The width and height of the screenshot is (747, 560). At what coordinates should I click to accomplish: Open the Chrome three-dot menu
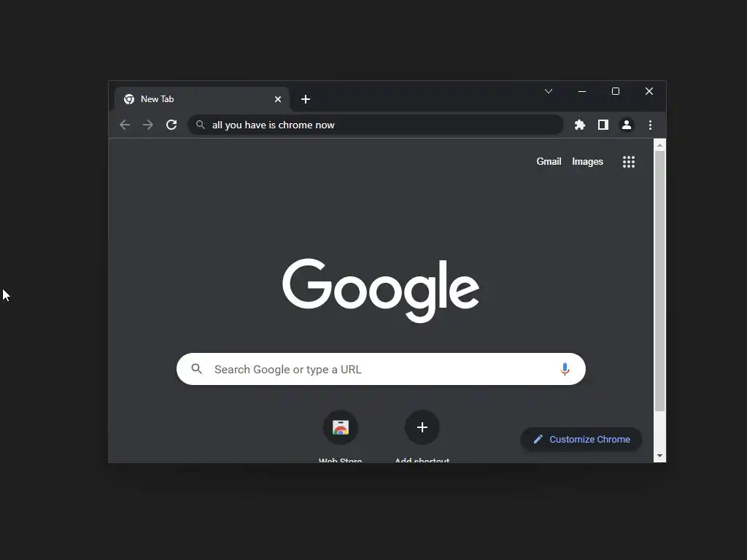point(650,125)
